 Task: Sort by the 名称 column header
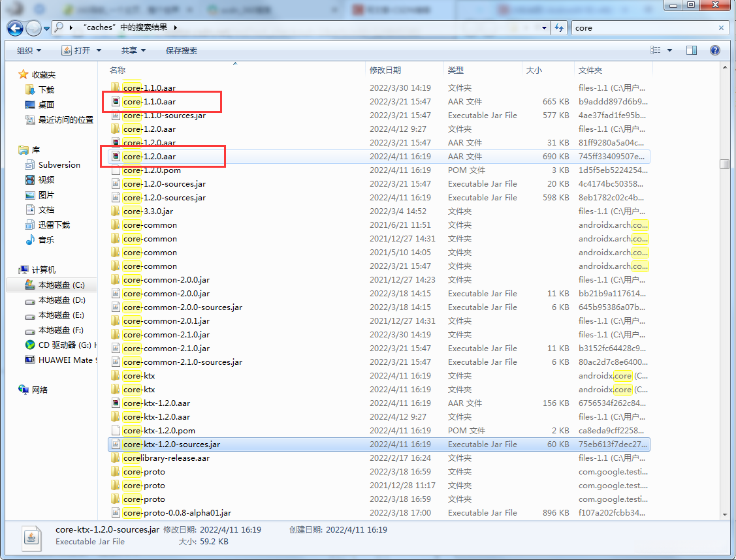tap(118, 70)
